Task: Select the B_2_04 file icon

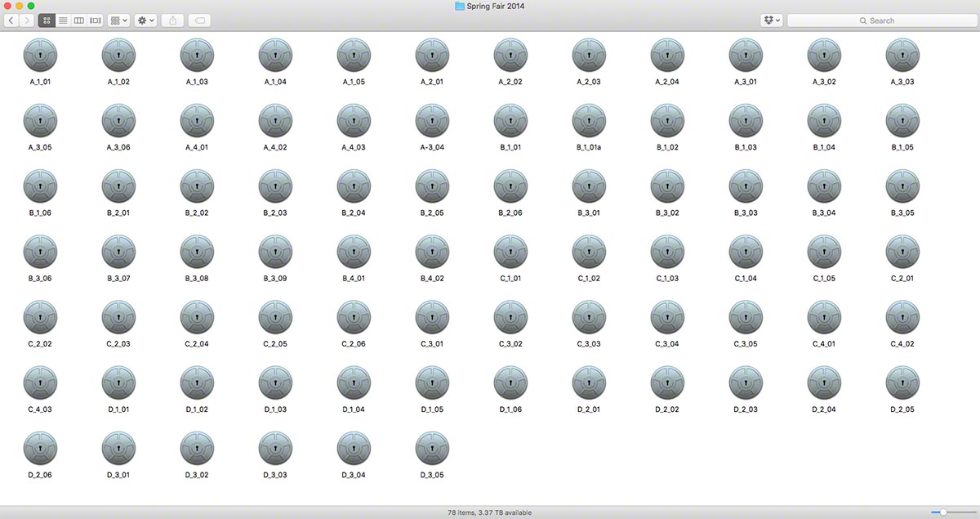Action: point(354,187)
